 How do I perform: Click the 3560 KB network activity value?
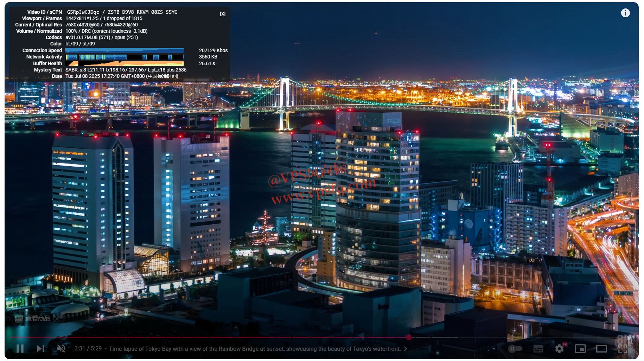pyautogui.click(x=208, y=57)
